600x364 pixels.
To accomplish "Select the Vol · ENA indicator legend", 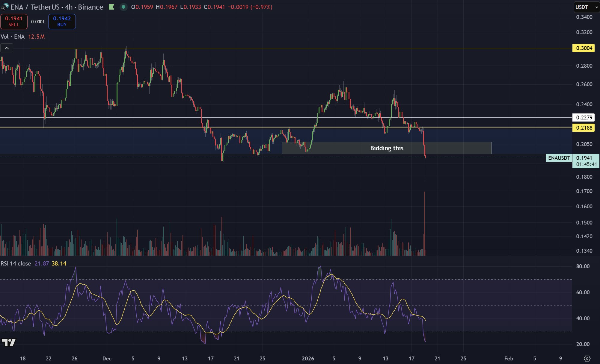I will click(13, 37).
